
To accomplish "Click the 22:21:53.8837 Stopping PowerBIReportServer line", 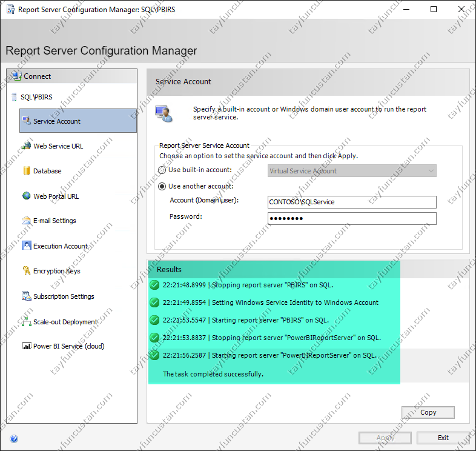I will tap(272, 338).
